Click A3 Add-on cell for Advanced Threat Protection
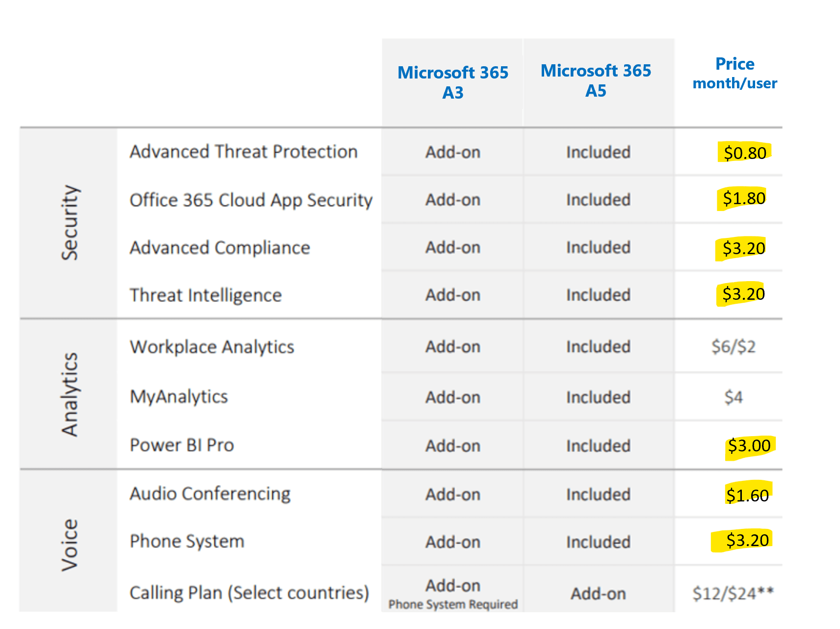 (453, 152)
